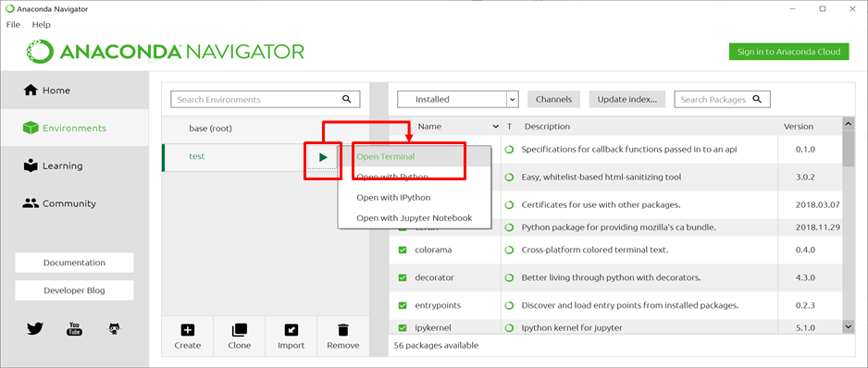Screen dimensions: 868x368
Task: Click the T column header
Action: (509, 127)
